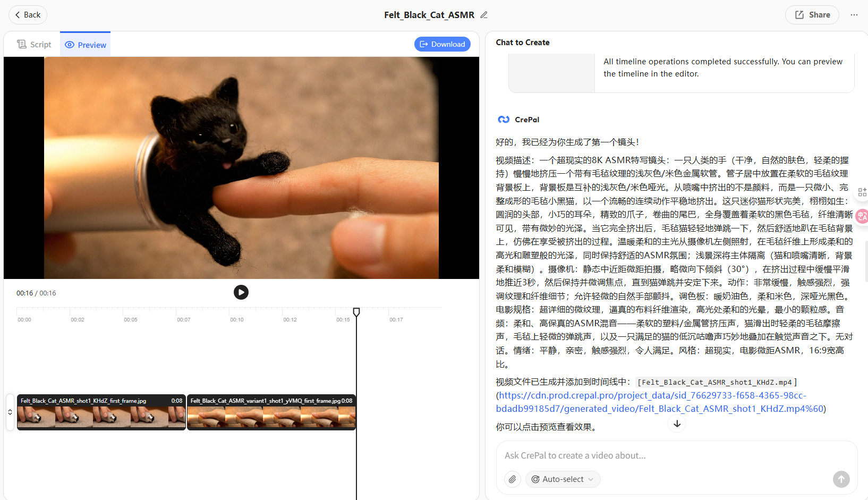This screenshot has width=868, height=500.
Task: Click the 00:10 mark on the timeline ruler
Action: click(237, 320)
